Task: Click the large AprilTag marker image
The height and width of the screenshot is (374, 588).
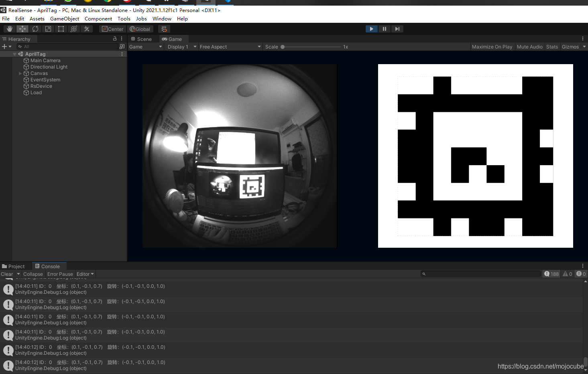Action: coord(475,156)
